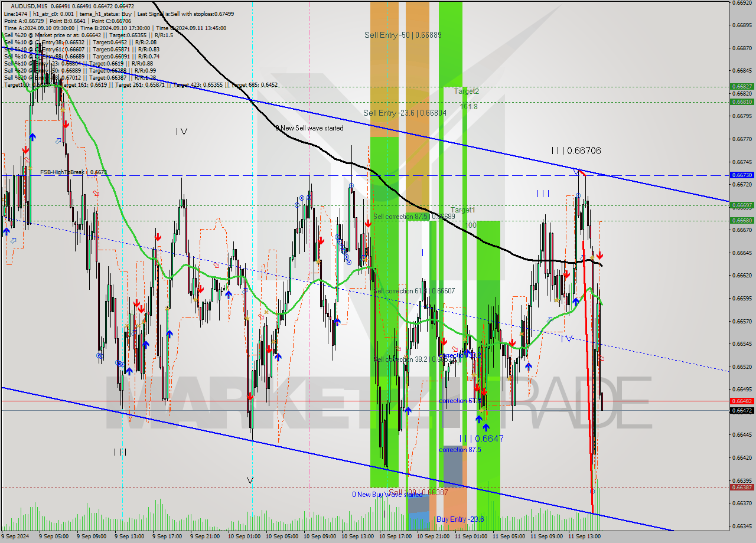Click the '9 Sep 13:00' time axis label

[129, 537]
